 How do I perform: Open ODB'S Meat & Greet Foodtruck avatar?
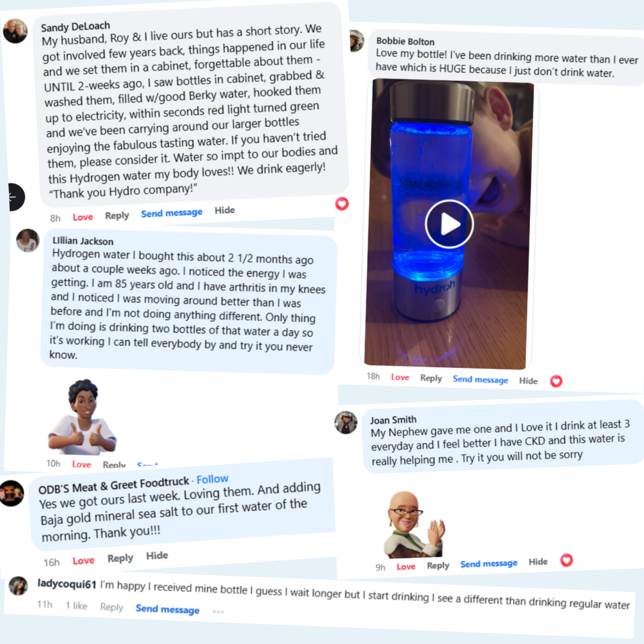pyautogui.click(x=12, y=493)
